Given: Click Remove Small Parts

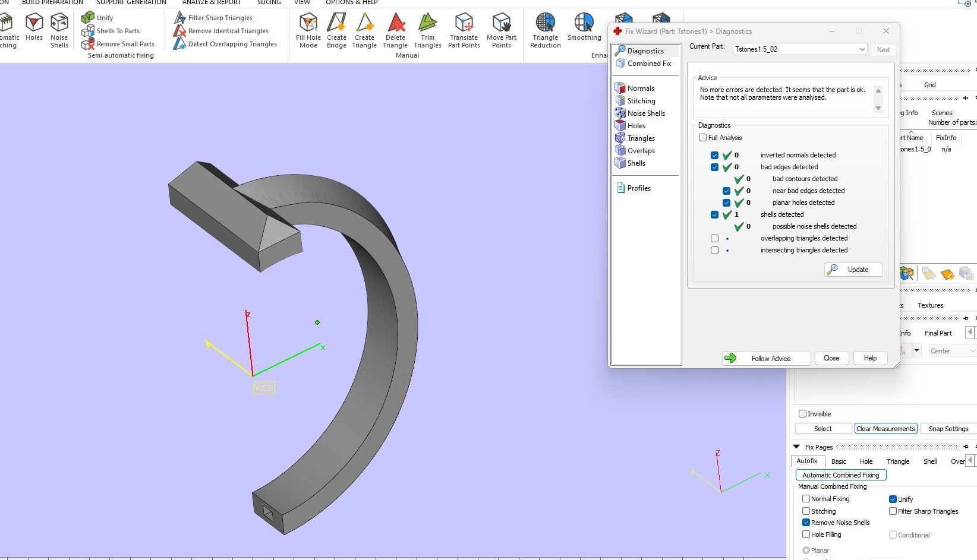Looking at the screenshot, I should point(118,44).
